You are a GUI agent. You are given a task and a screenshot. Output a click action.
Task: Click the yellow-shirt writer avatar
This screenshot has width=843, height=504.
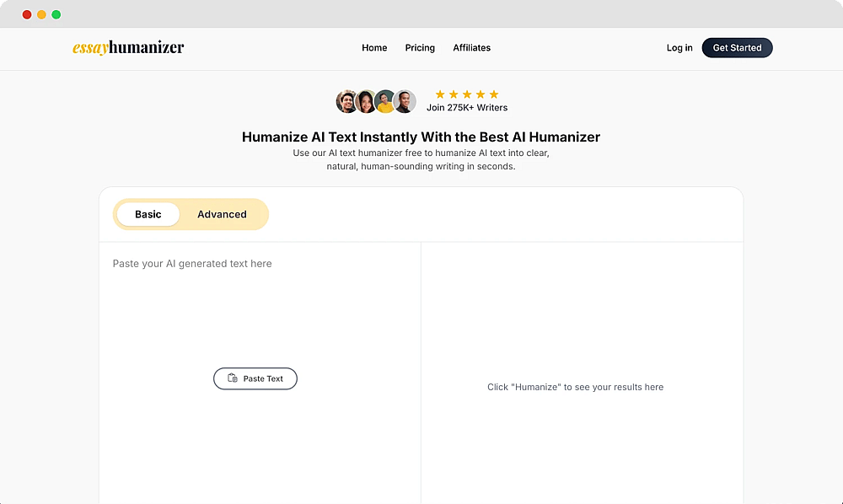[x=385, y=101]
